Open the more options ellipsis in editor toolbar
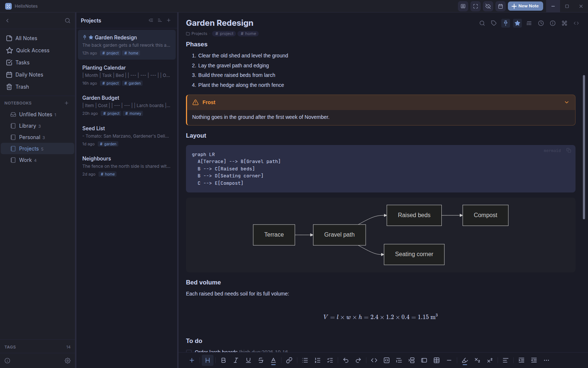Viewport: 588px width, 368px height. point(546,360)
